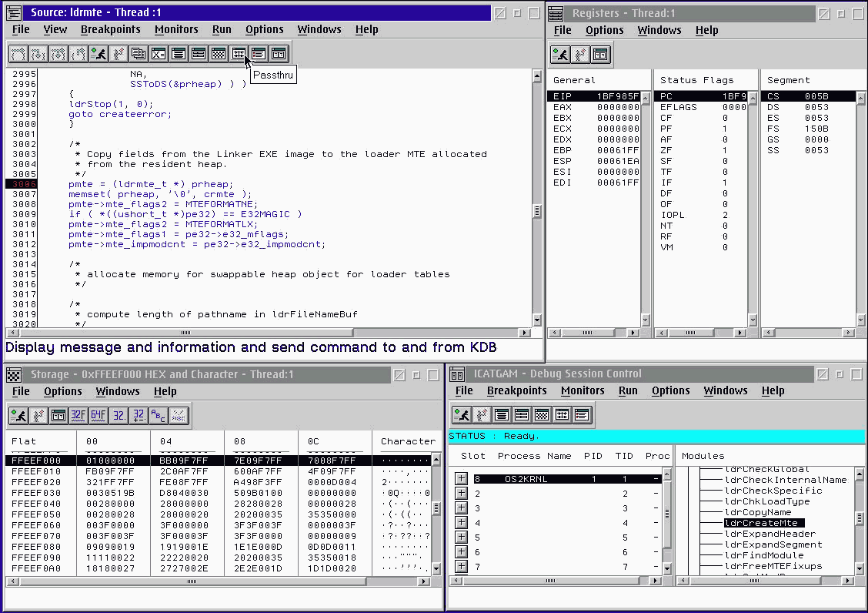868x613 pixels.
Task: Expand the slot 4 process row
Action: pyautogui.click(x=461, y=523)
